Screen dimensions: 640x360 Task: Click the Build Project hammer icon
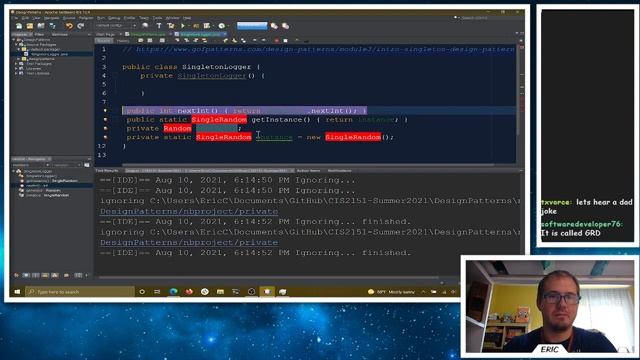coord(159,26)
